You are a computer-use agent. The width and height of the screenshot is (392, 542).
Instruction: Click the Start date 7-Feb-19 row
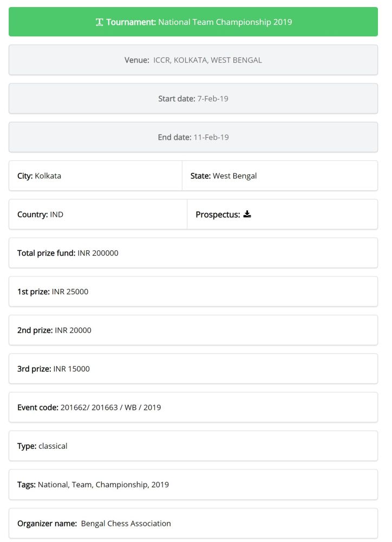[x=193, y=99]
